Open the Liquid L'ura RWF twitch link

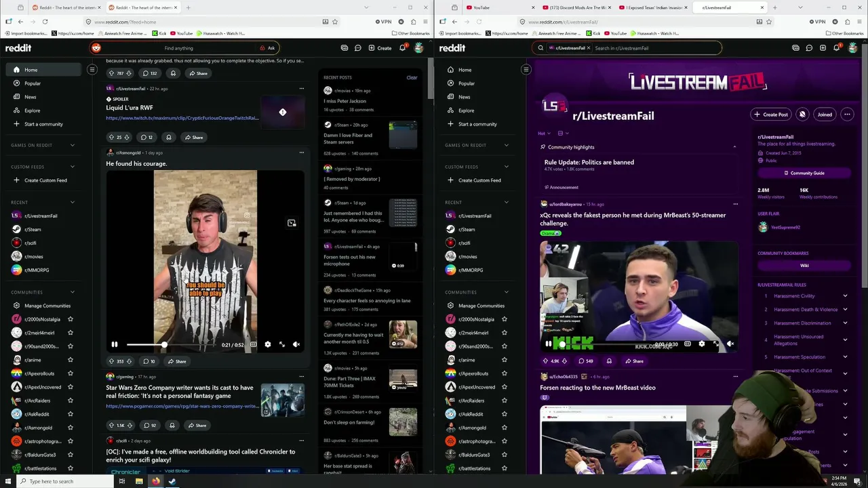coord(182,118)
